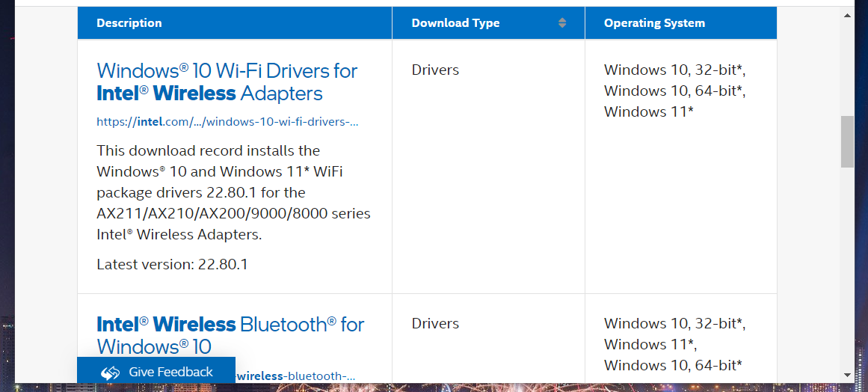Open Windows 10 Wi-Fi Drivers link

227,82
